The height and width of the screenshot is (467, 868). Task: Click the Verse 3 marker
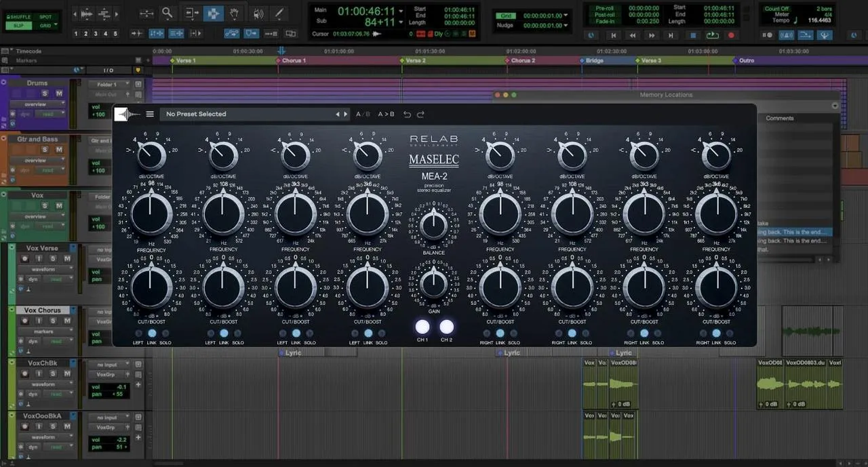tap(649, 61)
